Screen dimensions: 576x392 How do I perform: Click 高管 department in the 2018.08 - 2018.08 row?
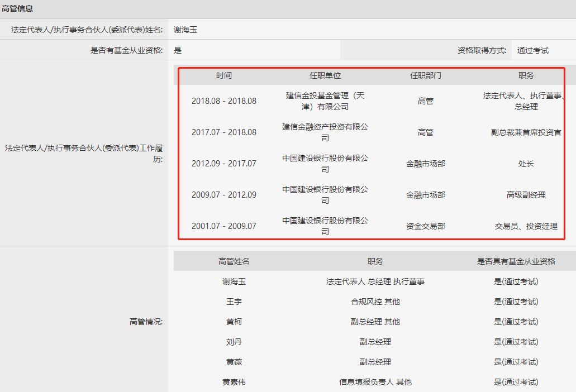(x=425, y=101)
